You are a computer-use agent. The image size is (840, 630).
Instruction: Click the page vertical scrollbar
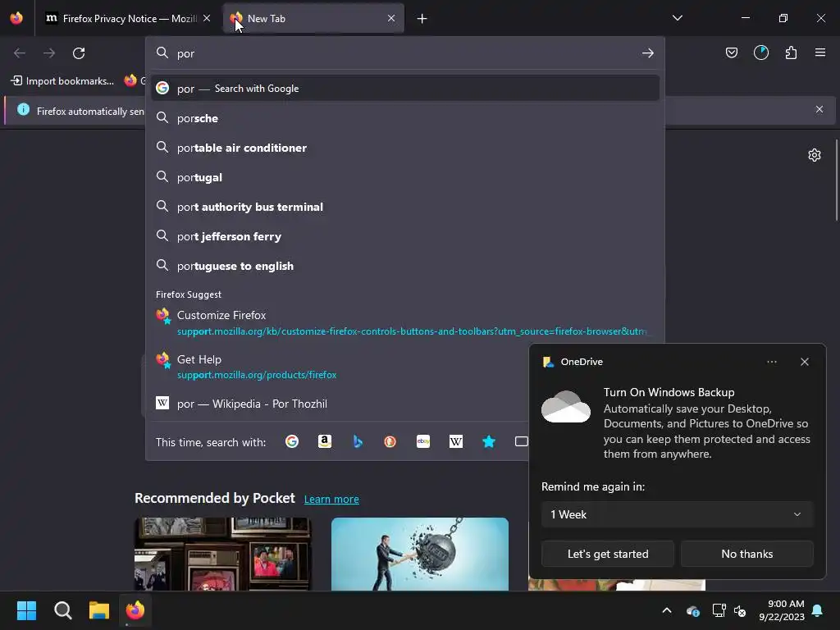click(837, 180)
